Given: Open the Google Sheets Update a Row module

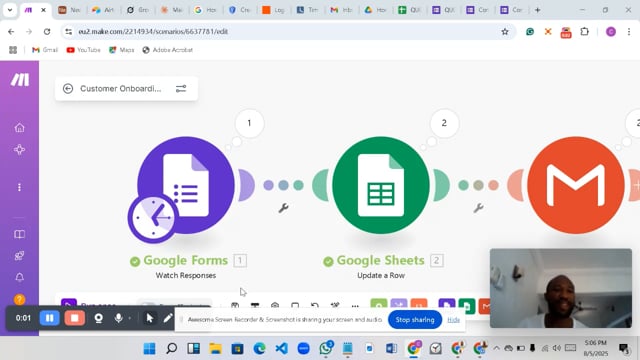Looking at the screenshot, I should click(381, 185).
